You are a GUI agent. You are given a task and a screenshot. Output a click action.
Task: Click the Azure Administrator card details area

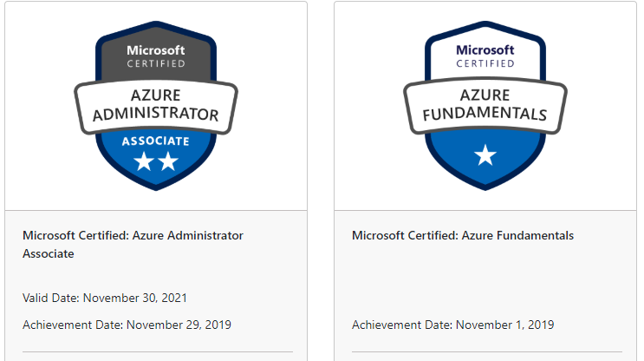click(x=156, y=286)
